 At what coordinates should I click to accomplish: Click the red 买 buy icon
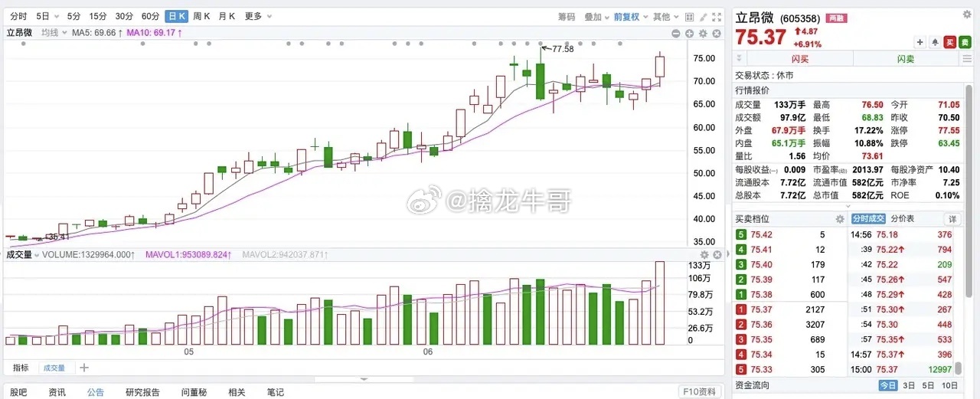tap(949, 43)
